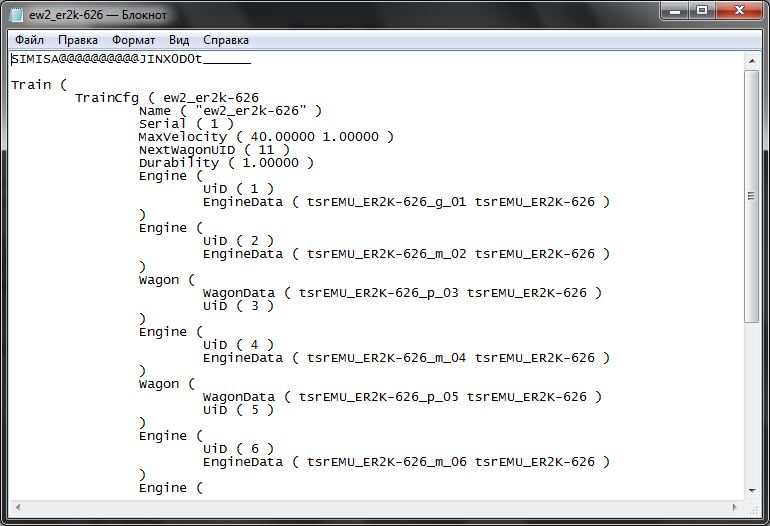Click the MaxVelocity ( 40.00000 1.00000 ) line

[266, 137]
